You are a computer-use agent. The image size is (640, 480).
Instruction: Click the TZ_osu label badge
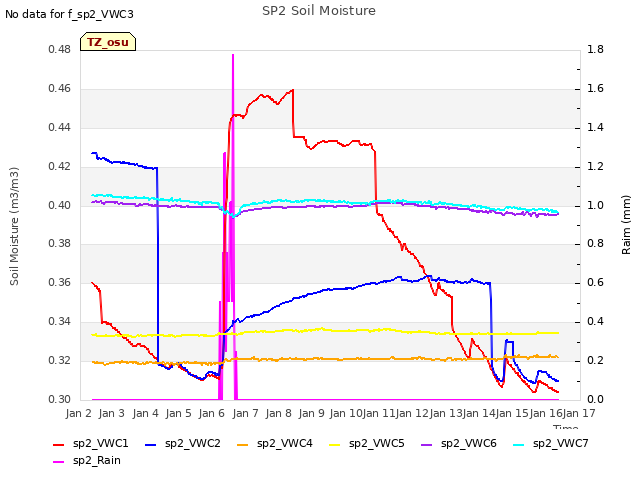108,42
